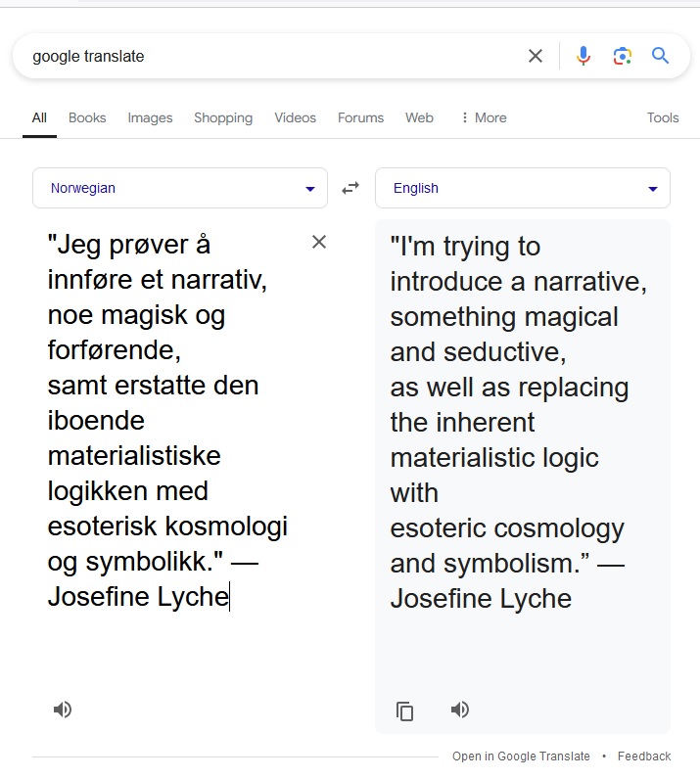Go to the Shopping tab
Viewport: 700px width, 779px height.
point(223,117)
